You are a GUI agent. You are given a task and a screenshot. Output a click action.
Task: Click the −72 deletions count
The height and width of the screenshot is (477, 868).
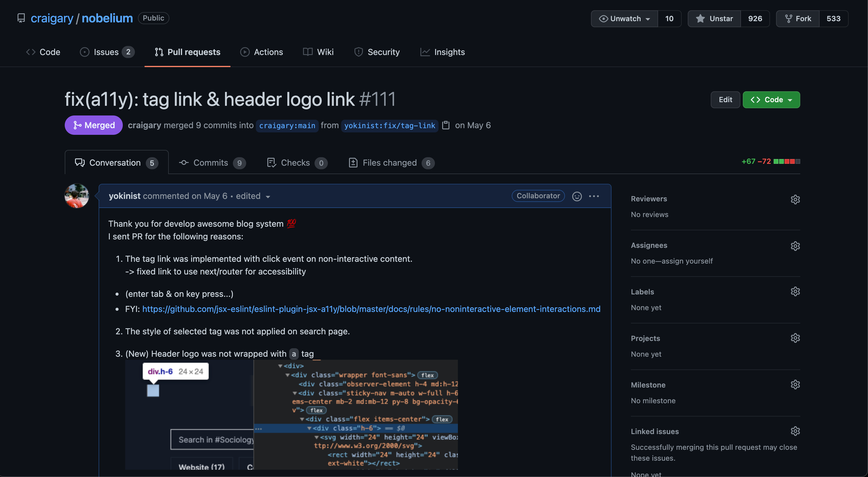pos(764,161)
